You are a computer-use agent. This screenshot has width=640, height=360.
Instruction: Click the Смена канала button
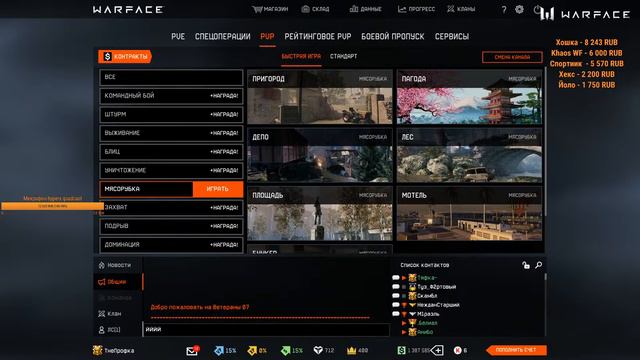tap(512, 57)
